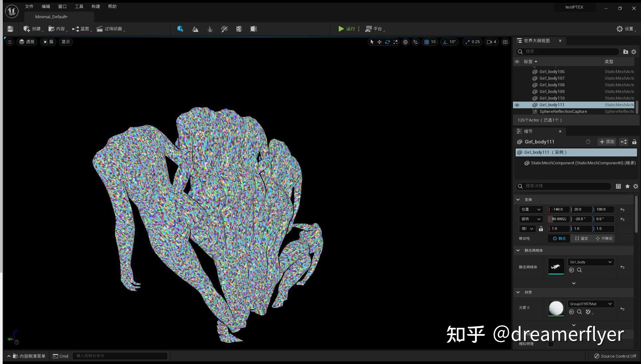Screen dimensions: 641x364
Task: Input rotation X value field
Action: coord(559,219)
